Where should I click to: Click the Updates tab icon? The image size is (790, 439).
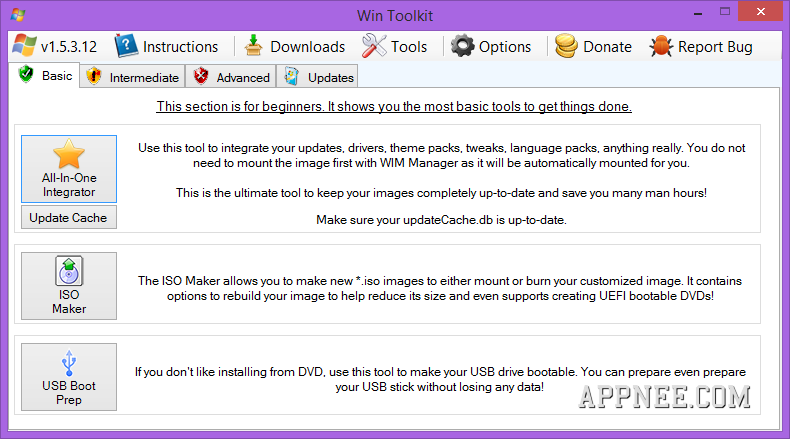[291, 77]
